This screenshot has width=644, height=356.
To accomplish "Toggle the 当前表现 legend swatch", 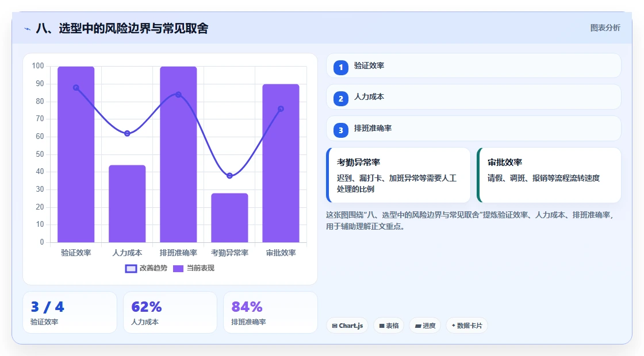I will [178, 269].
